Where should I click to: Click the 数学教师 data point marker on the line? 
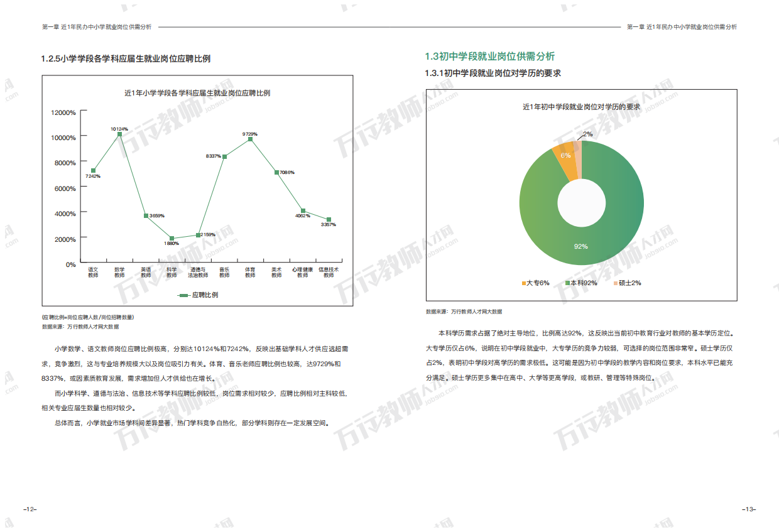(119, 134)
